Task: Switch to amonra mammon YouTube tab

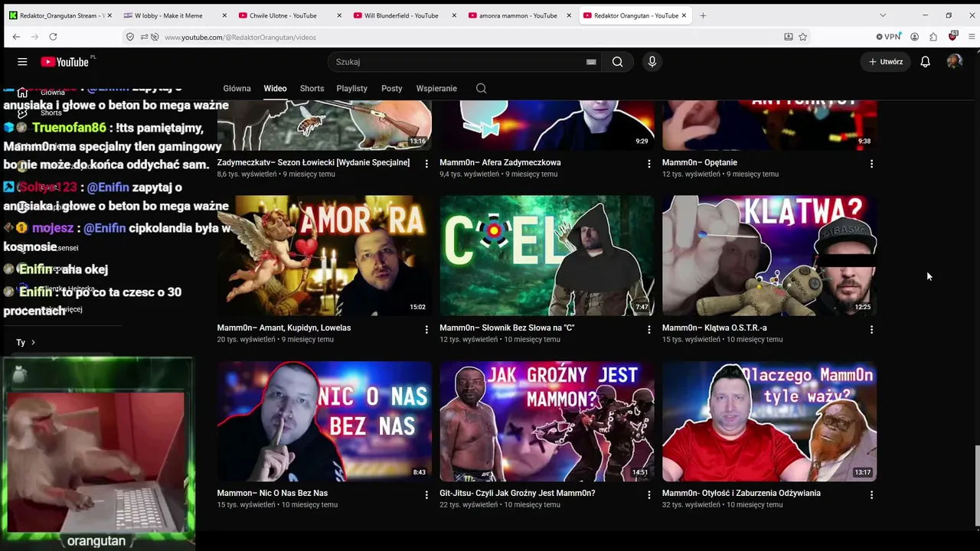Action: click(519, 15)
